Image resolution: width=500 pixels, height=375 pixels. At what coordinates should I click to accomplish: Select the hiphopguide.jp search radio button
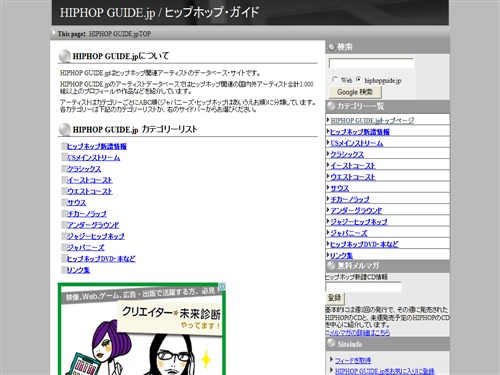click(358, 80)
